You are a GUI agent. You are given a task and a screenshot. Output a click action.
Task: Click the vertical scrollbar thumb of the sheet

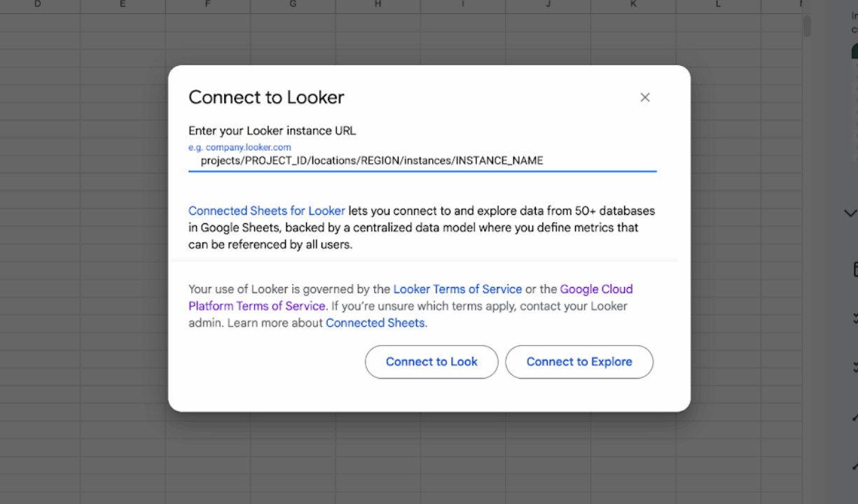[807, 26]
